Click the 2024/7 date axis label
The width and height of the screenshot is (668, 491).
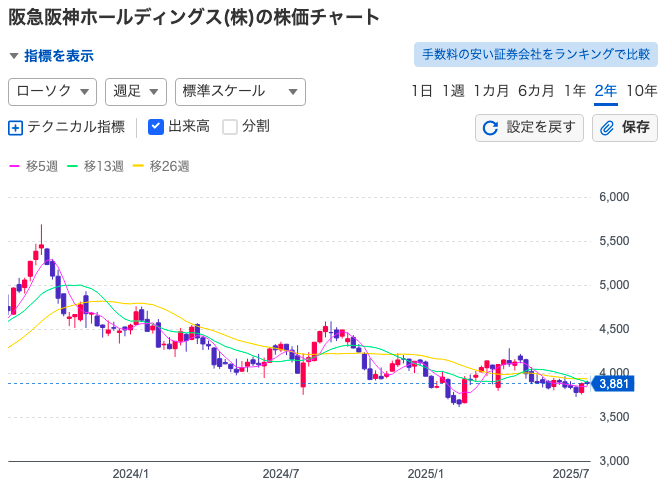(281, 474)
